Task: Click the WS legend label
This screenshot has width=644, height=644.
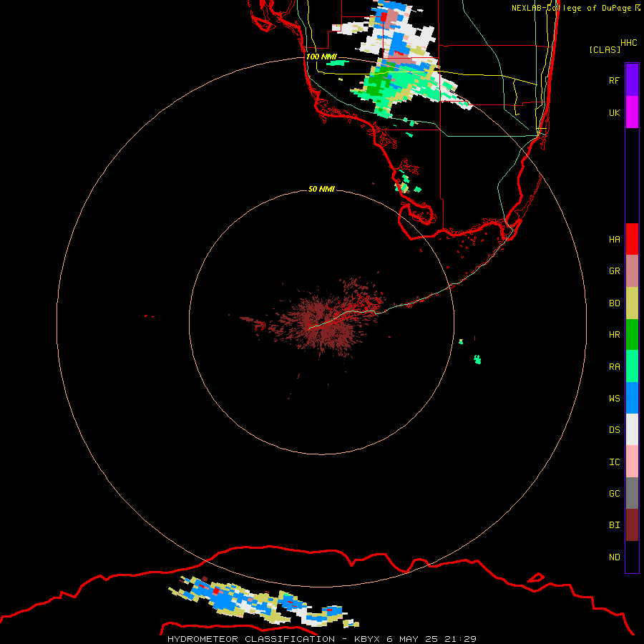Action: [x=614, y=398]
